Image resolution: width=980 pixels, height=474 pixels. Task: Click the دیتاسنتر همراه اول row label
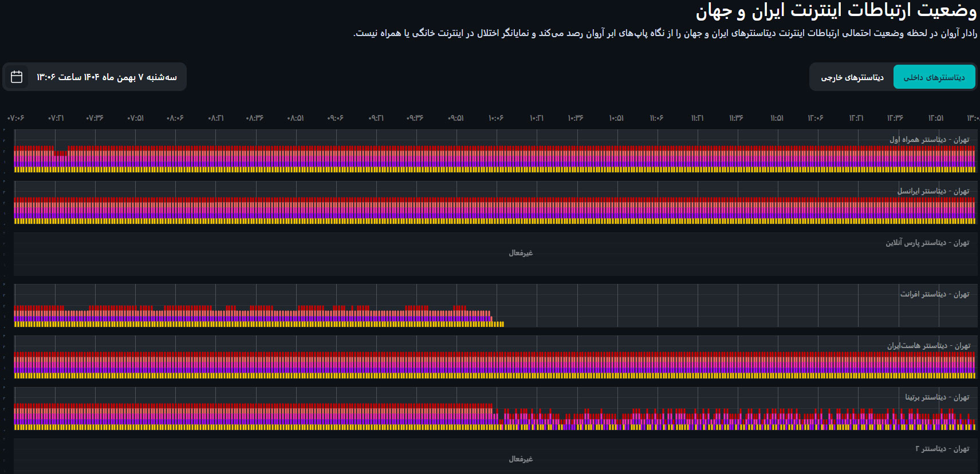(929, 140)
